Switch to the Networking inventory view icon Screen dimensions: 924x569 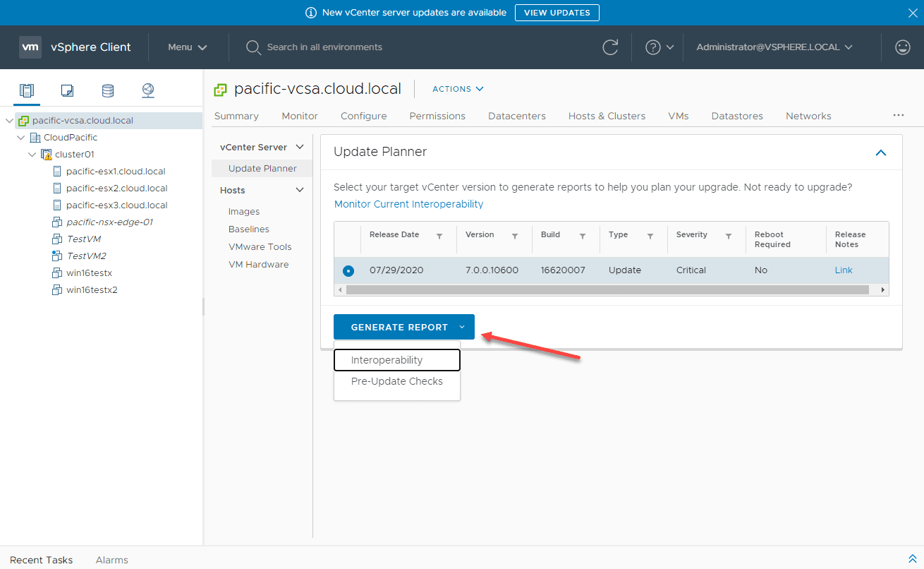[147, 90]
